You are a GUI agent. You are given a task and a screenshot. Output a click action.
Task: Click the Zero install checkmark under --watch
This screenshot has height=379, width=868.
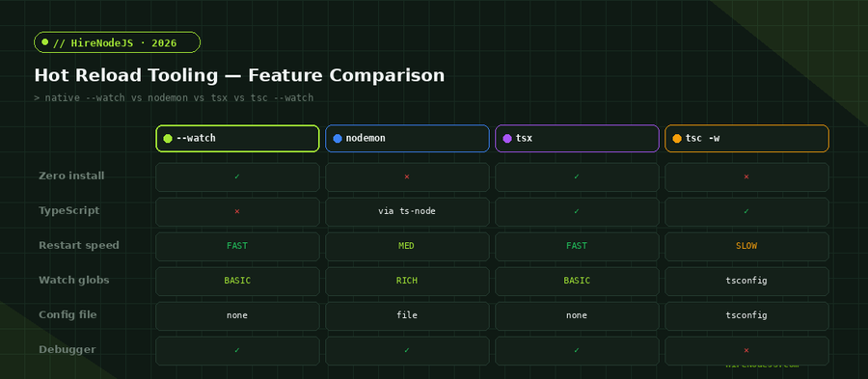237,176
